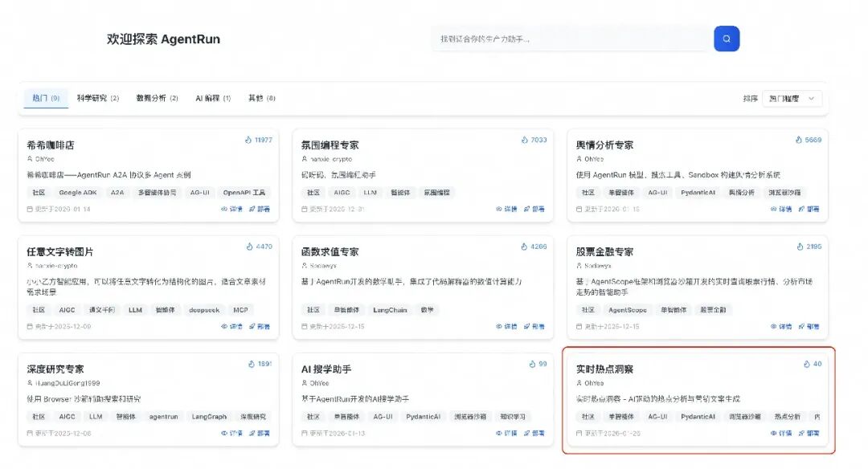
Task: Click the author icon next to OhYee on 舆情分析专家
Action: pyautogui.click(x=581, y=158)
